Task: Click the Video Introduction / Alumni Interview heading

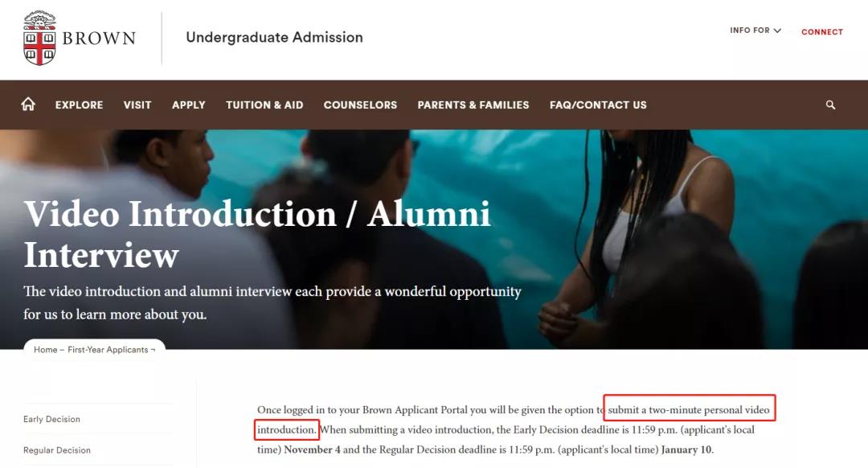Action: (257, 234)
